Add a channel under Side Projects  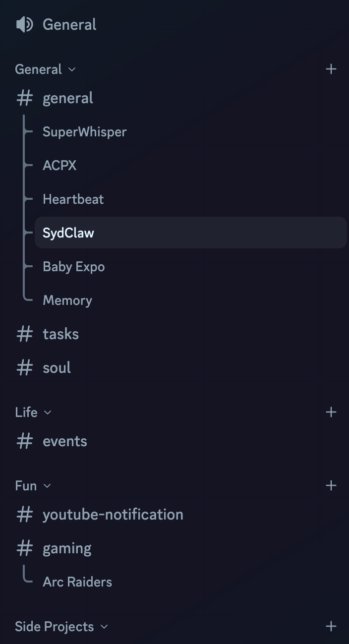(331, 626)
